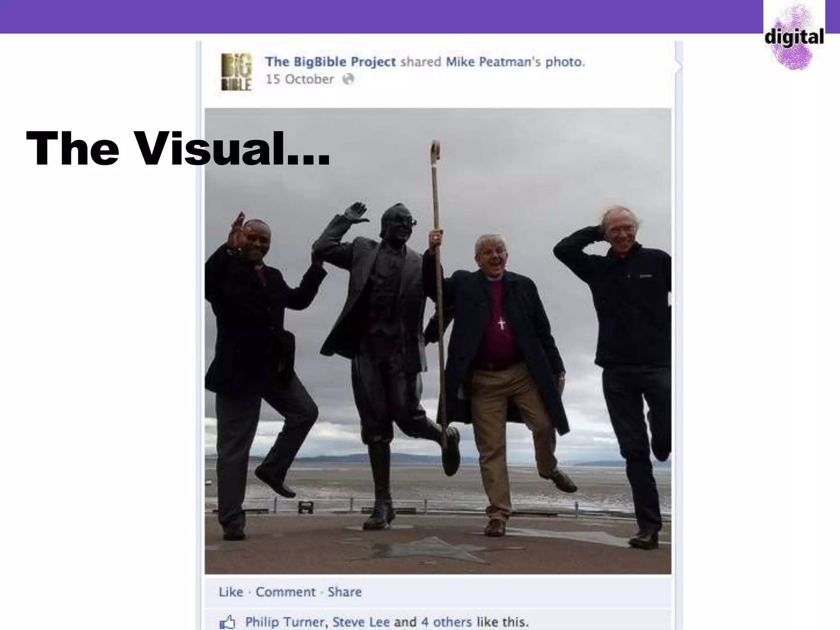Click the BigBible profile picture icon
Image resolution: width=840 pixels, height=630 pixels.
click(x=236, y=72)
